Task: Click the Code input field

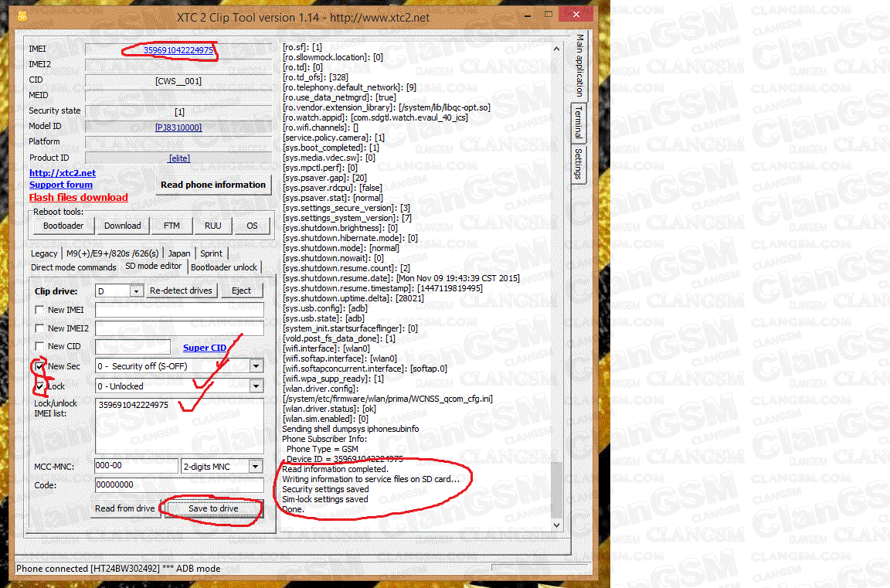Action: point(179,485)
